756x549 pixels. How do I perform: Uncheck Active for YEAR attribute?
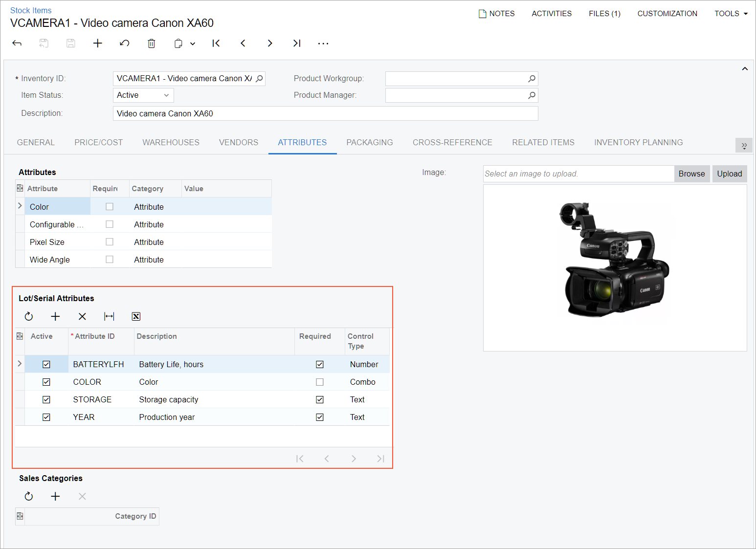46,417
